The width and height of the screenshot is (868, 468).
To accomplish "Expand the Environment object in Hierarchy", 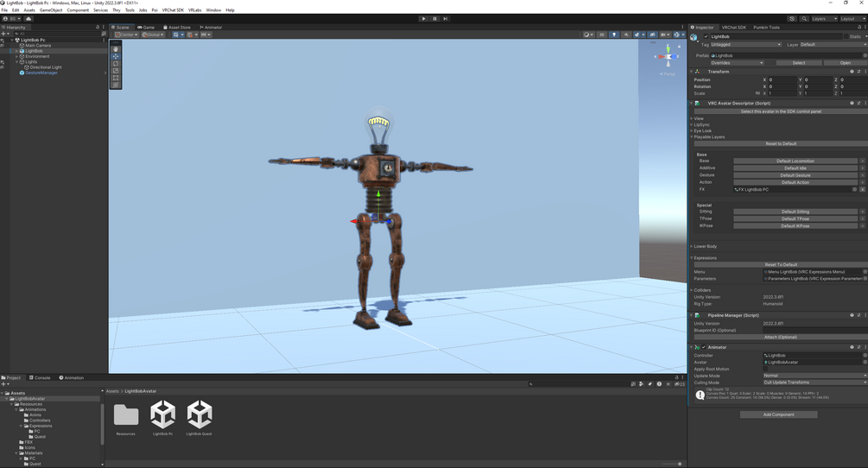I will [x=17, y=56].
